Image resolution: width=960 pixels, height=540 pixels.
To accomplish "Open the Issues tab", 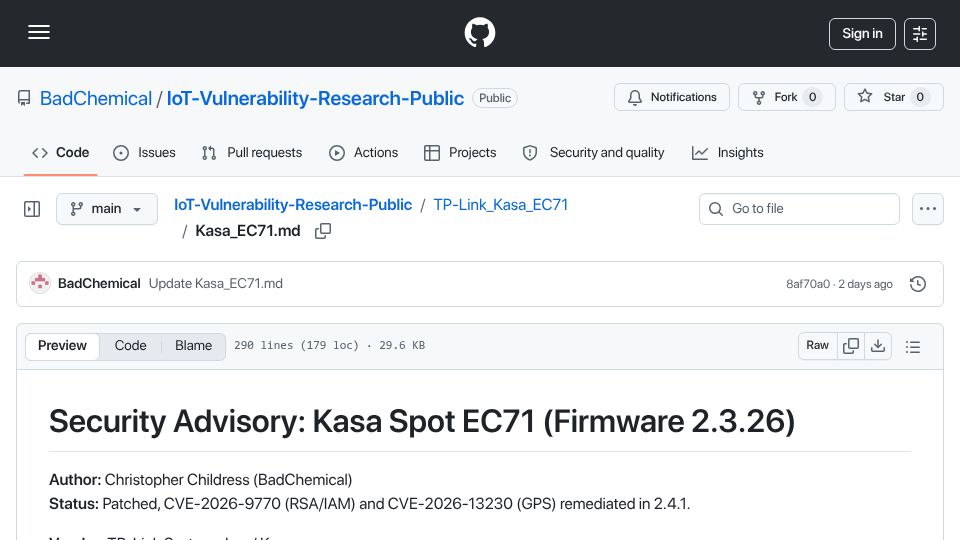I will click(144, 152).
